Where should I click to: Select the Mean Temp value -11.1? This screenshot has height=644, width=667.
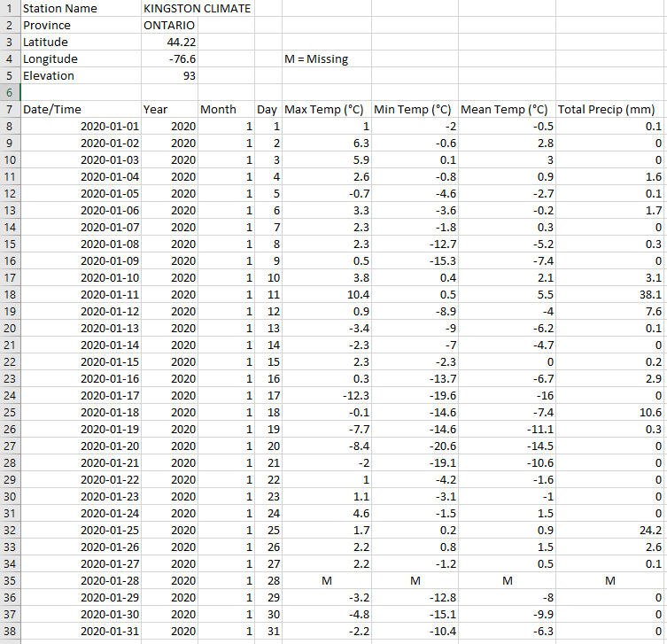[x=507, y=430]
